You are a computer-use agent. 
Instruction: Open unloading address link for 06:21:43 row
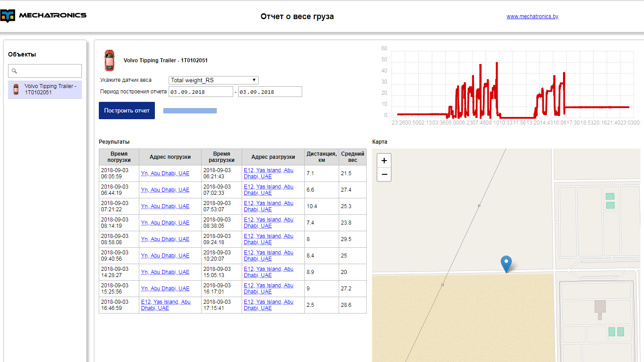coord(268,173)
